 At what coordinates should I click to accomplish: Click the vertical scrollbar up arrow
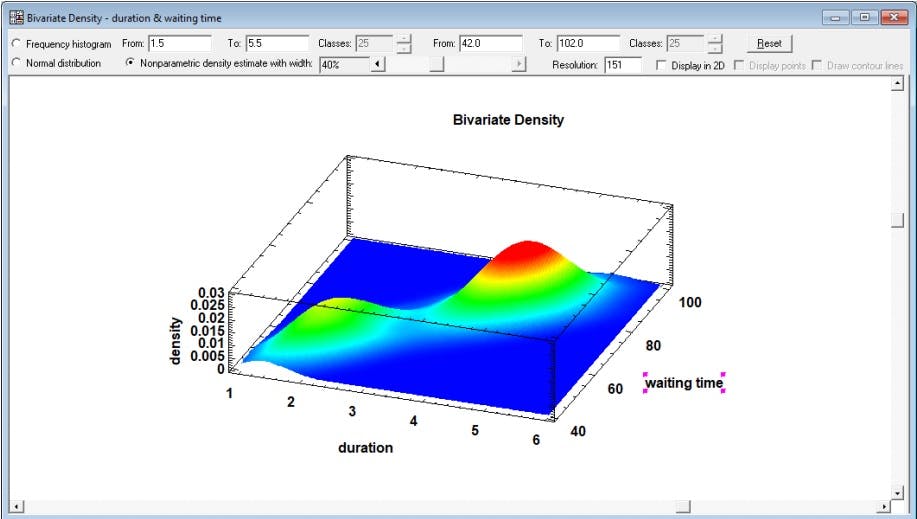(x=897, y=84)
